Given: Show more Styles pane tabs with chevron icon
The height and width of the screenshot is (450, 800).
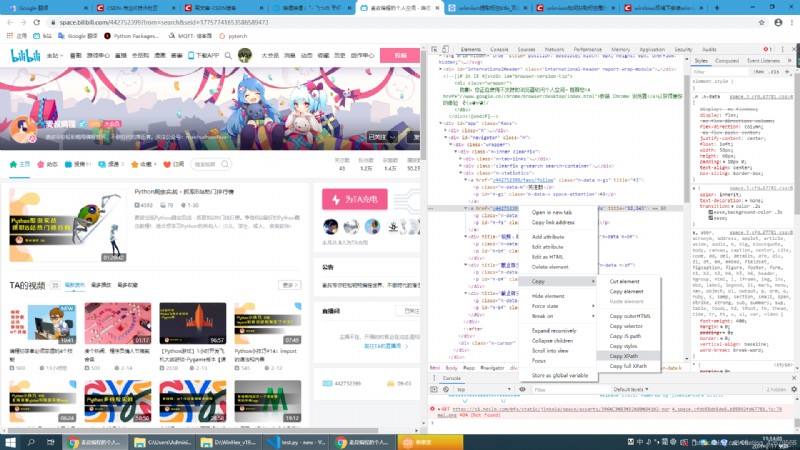Looking at the screenshot, I should 790,61.
